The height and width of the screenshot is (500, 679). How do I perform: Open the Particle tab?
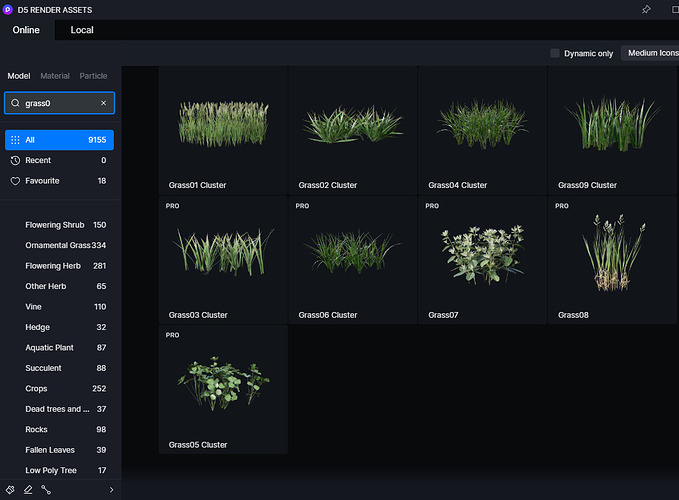coord(93,76)
